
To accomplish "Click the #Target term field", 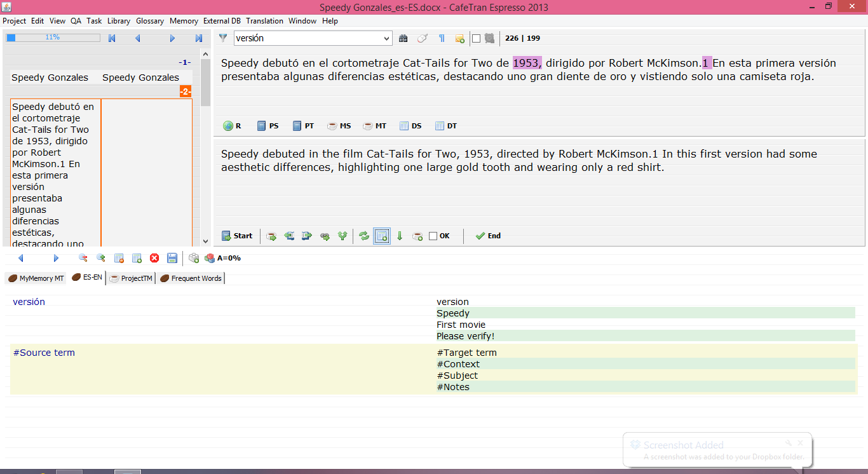I will [467, 353].
